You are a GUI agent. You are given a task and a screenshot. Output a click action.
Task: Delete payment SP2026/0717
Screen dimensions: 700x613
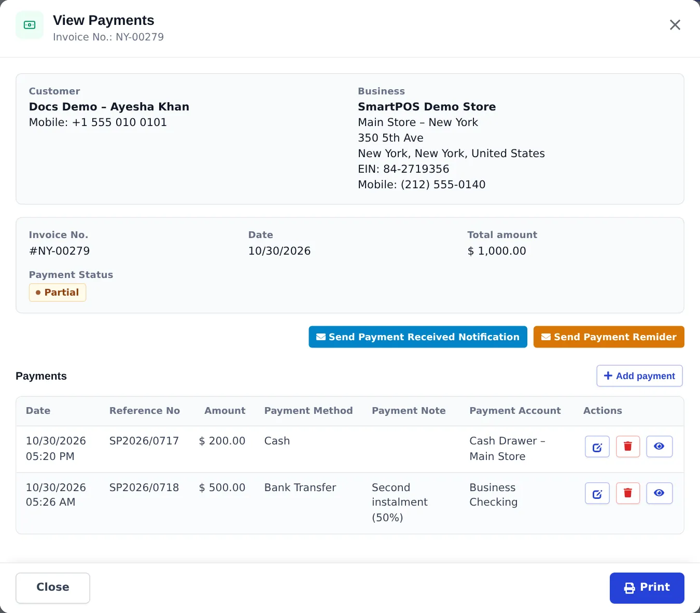coord(628,447)
